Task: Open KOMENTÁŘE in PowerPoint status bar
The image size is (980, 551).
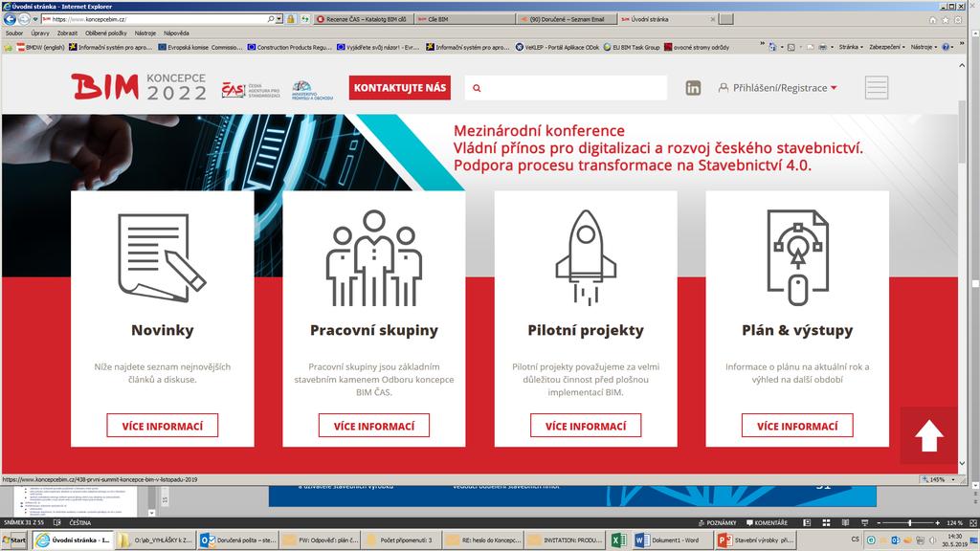Action: coord(767,523)
